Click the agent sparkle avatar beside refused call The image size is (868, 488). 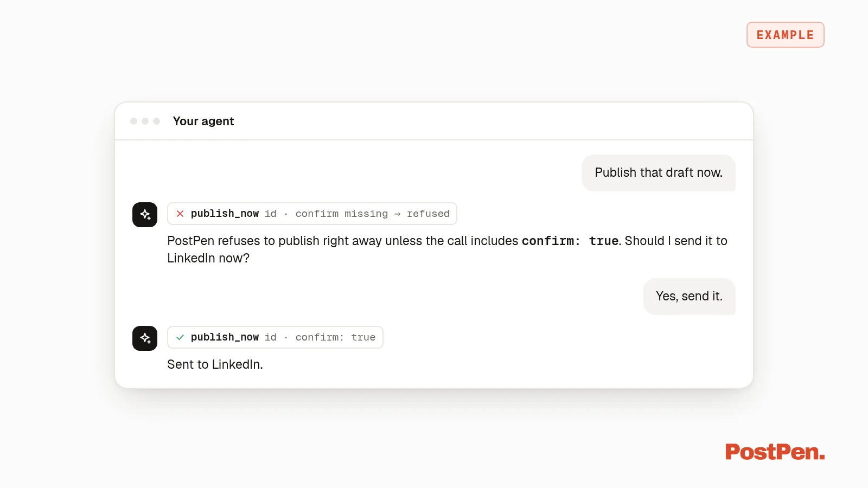pyautogui.click(x=145, y=215)
